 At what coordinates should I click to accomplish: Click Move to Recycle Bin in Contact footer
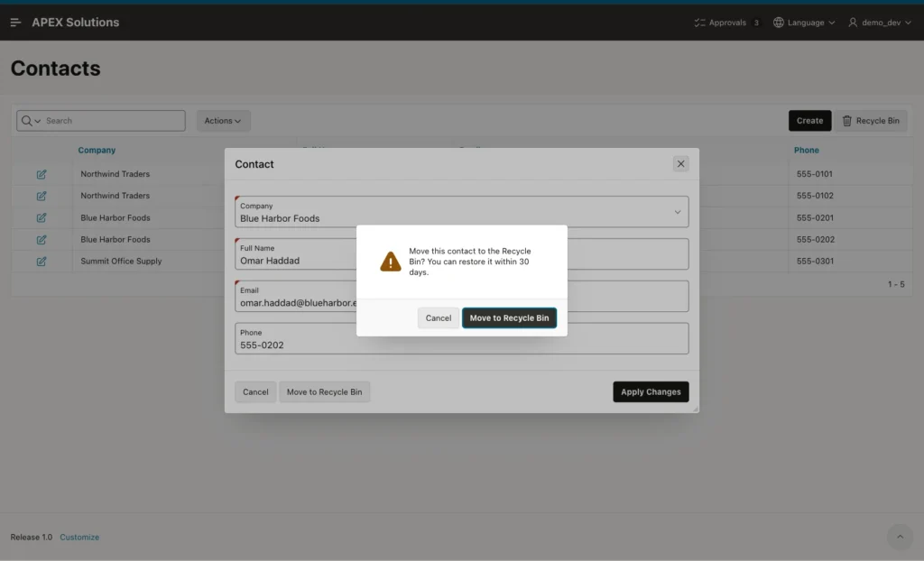coord(324,391)
